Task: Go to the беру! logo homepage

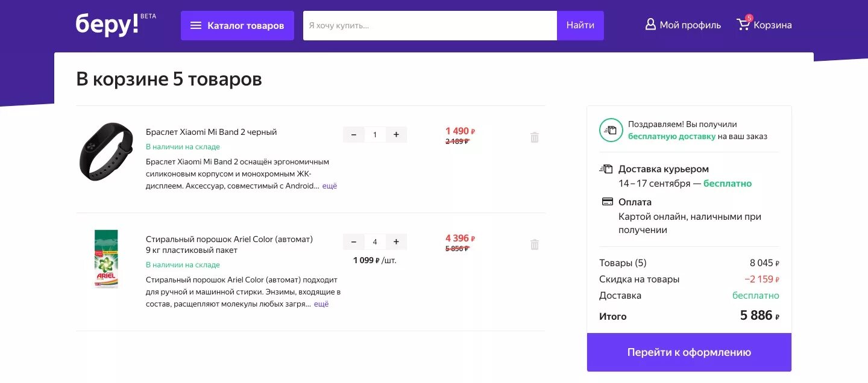Action: tap(107, 25)
